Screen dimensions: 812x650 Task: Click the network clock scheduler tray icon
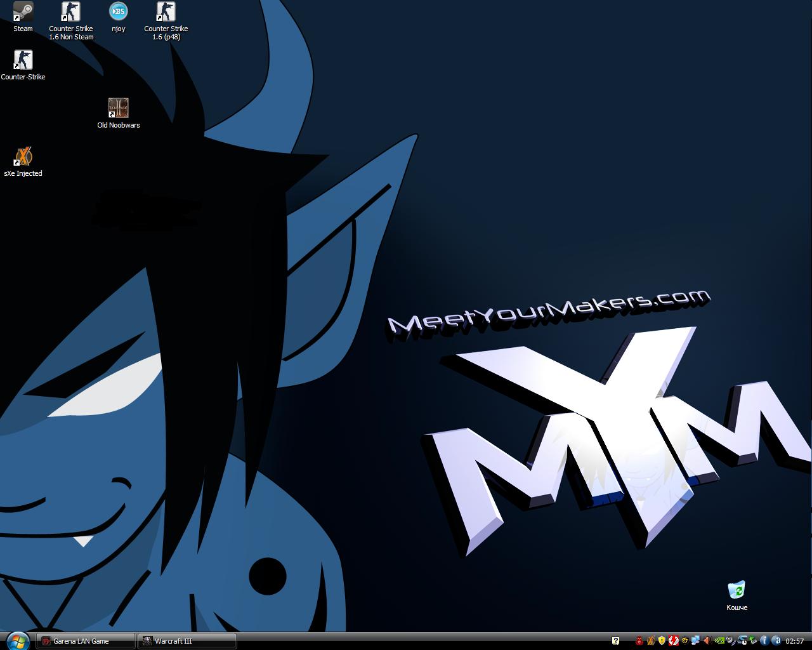click(742, 640)
